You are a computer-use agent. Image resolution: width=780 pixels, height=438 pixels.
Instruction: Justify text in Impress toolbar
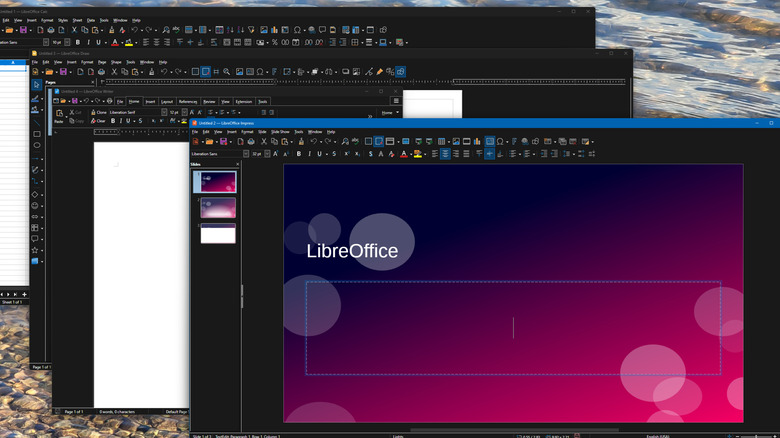click(x=466, y=154)
